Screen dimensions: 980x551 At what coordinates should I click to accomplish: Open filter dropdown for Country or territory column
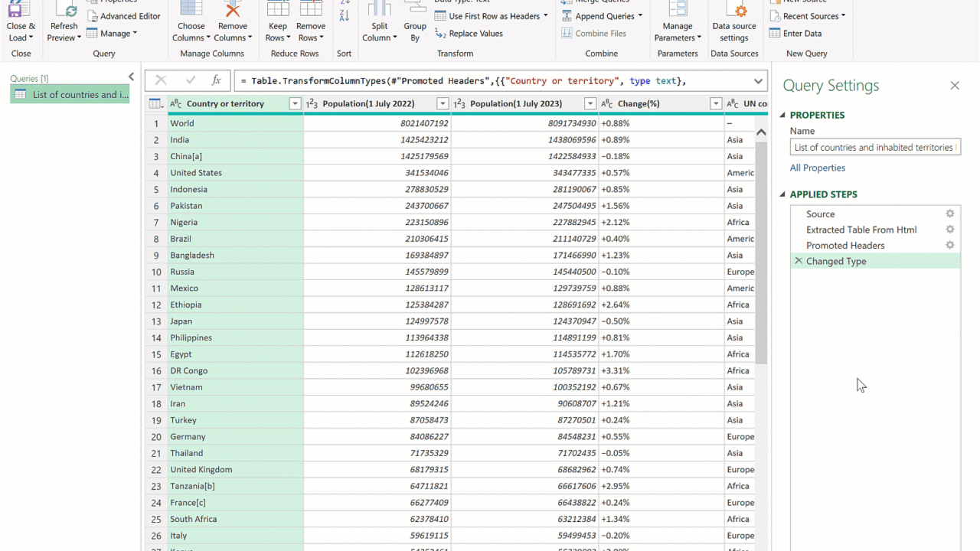pos(295,104)
